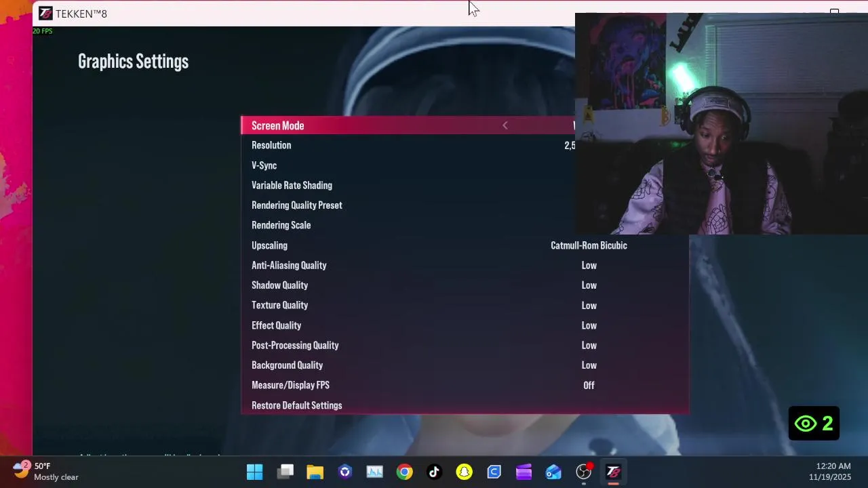This screenshot has width=868, height=488.
Task: Click the green FPS counter text
Action: point(42,31)
